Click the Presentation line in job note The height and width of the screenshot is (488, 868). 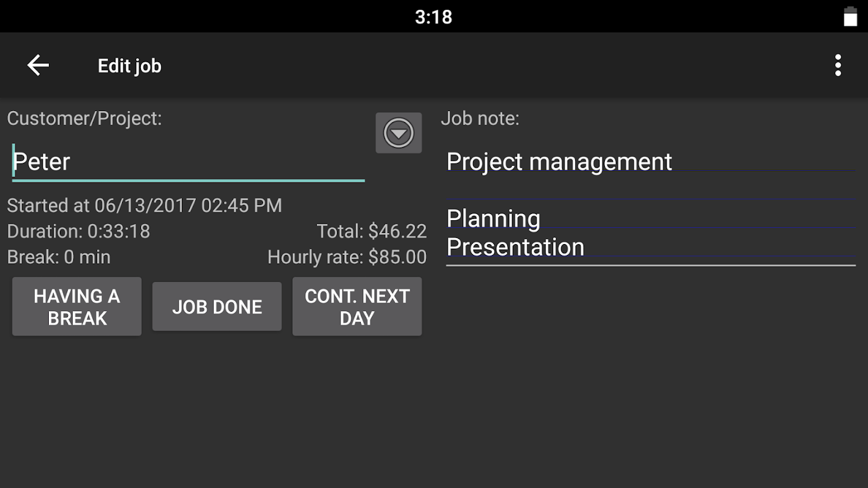(515, 247)
